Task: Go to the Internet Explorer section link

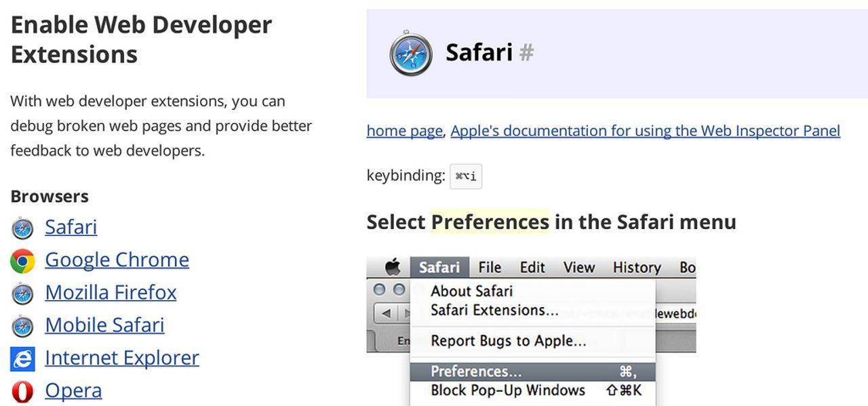Action: pos(122,357)
